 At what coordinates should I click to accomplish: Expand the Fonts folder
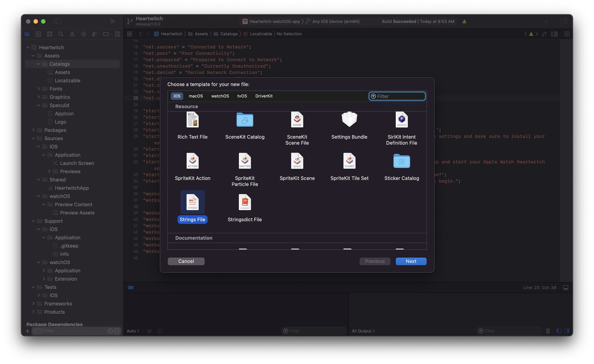coord(38,89)
